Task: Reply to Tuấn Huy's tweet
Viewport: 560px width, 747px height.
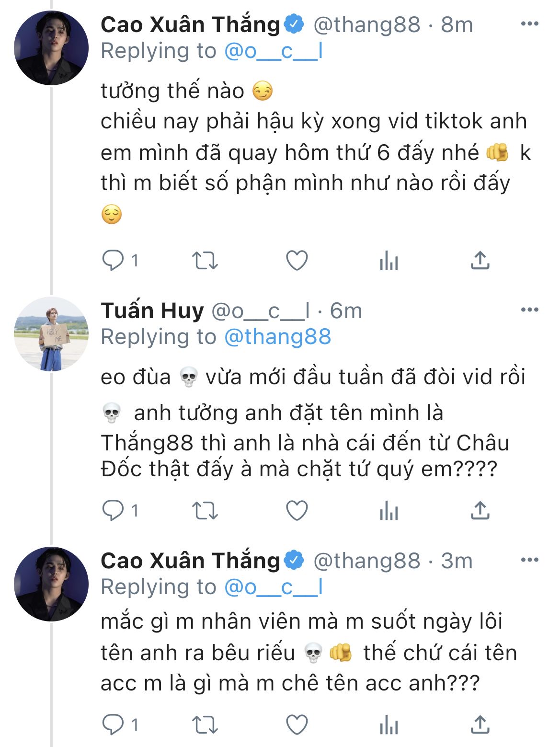Action: (x=113, y=511)
